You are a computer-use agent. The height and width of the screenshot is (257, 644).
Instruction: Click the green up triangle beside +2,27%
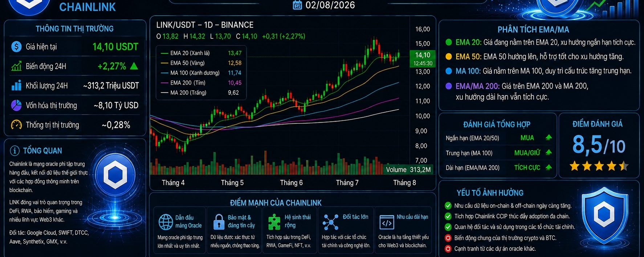coord(134,66)
